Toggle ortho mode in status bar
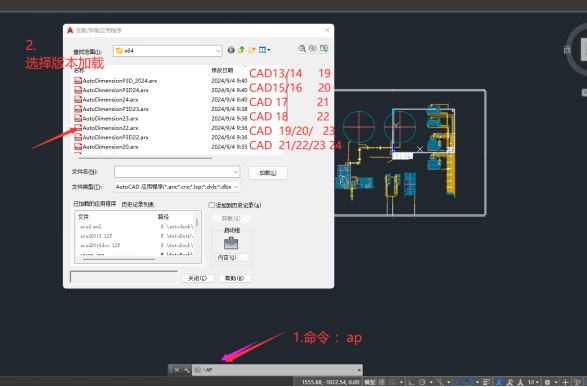 pos(412,382)
